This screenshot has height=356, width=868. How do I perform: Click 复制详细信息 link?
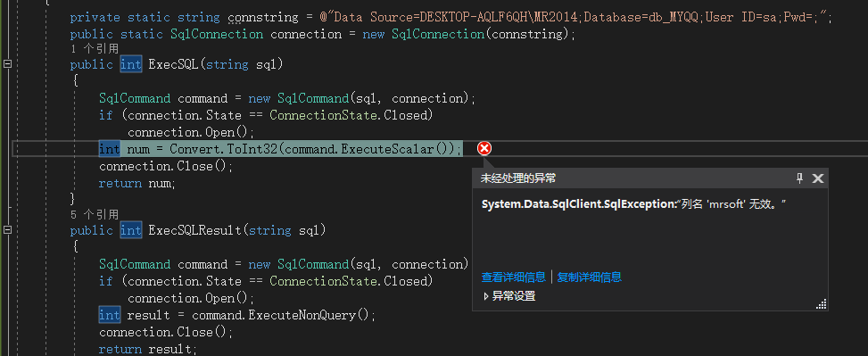point(589,277)
